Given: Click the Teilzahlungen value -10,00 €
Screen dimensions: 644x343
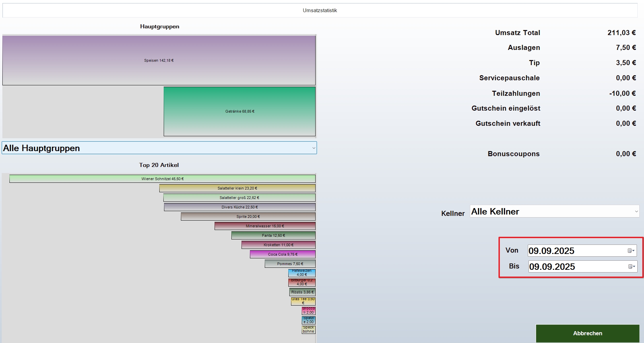Looking at the screenshot, I should (x=622, y=93).
